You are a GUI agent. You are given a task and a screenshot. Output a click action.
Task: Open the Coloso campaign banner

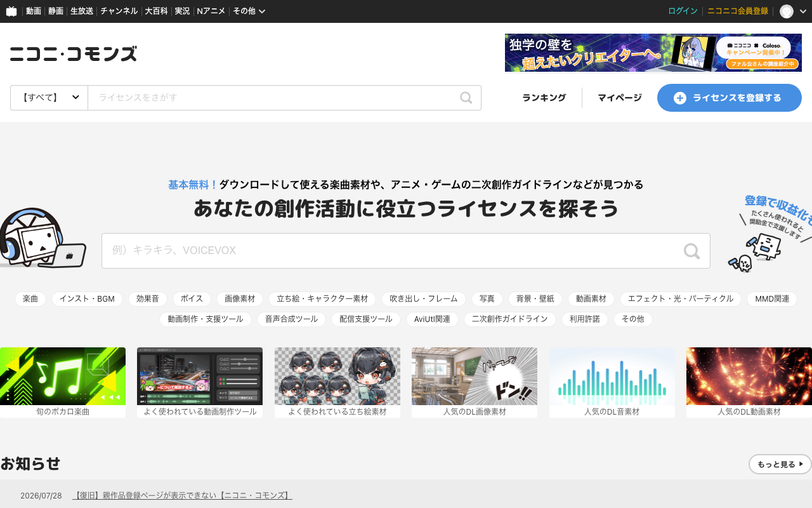(653, 53)
